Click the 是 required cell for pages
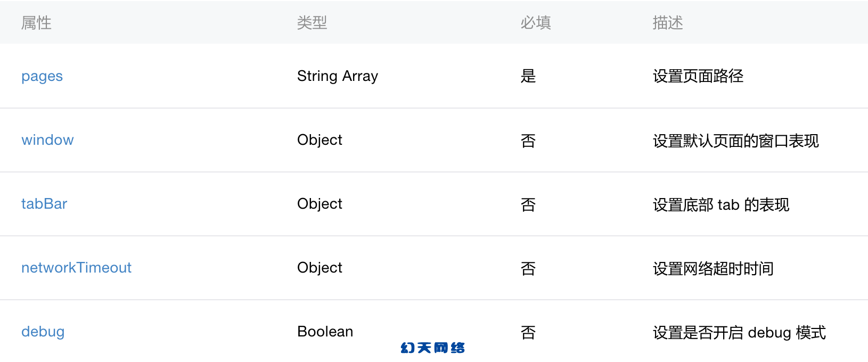The height and width of the screenshot is (362, 868). click(528, 76)
